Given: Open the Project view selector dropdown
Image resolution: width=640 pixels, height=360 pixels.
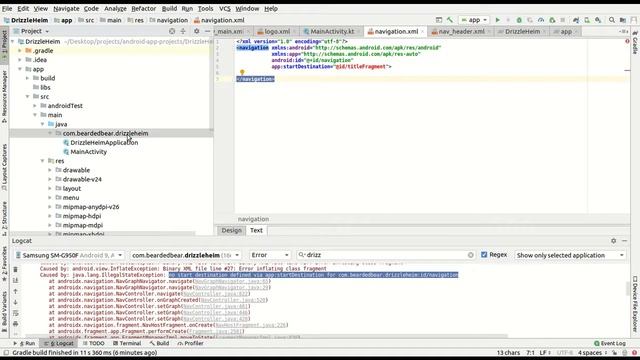Looking at the screenshot, I should click(x=35, y=31).
